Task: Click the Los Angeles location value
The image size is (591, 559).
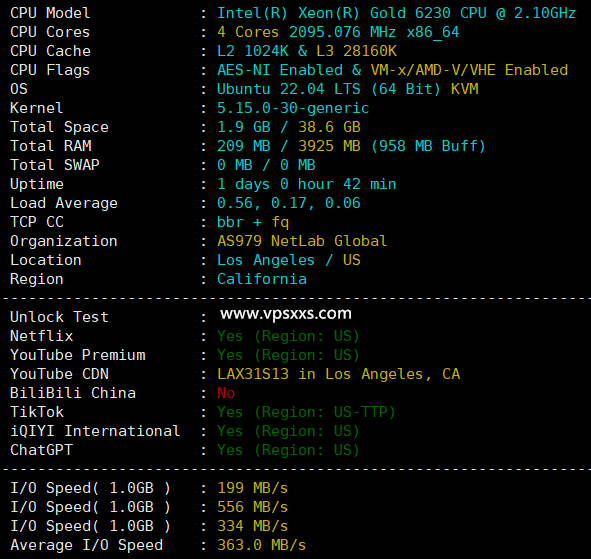Action: (x=266, y=260)
